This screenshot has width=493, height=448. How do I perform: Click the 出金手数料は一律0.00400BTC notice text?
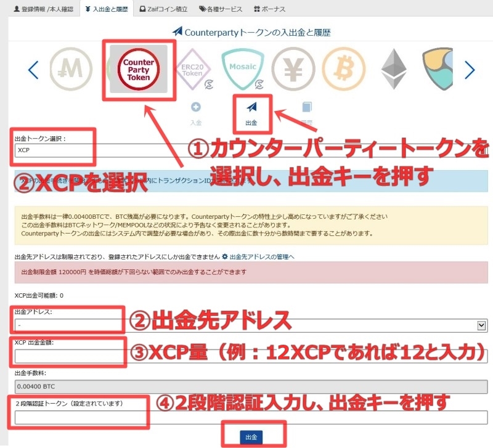point(205,217)
